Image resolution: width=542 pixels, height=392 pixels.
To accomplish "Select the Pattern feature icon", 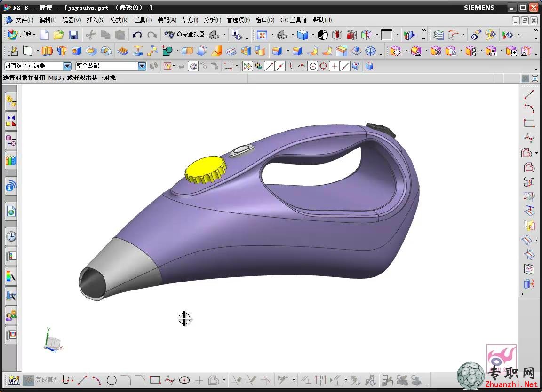I will (123, 51).
